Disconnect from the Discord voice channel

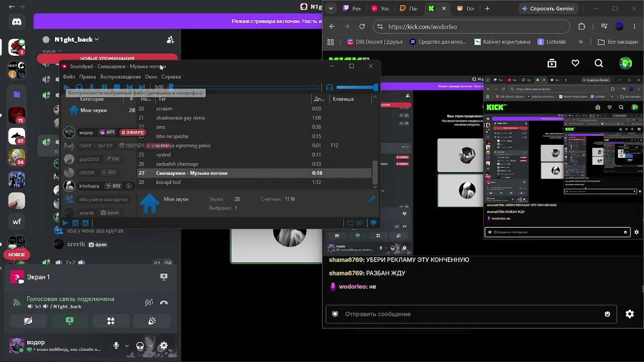pos(164,303)
